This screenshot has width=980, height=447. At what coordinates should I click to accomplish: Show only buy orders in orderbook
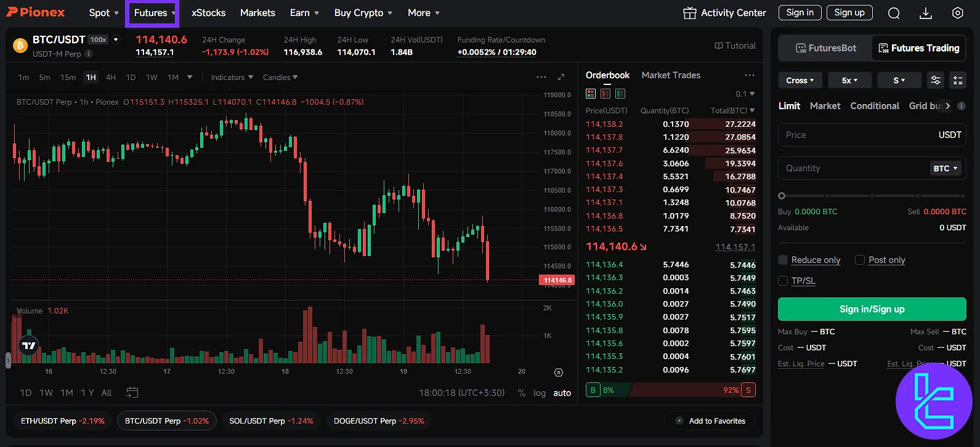[620, 94]
